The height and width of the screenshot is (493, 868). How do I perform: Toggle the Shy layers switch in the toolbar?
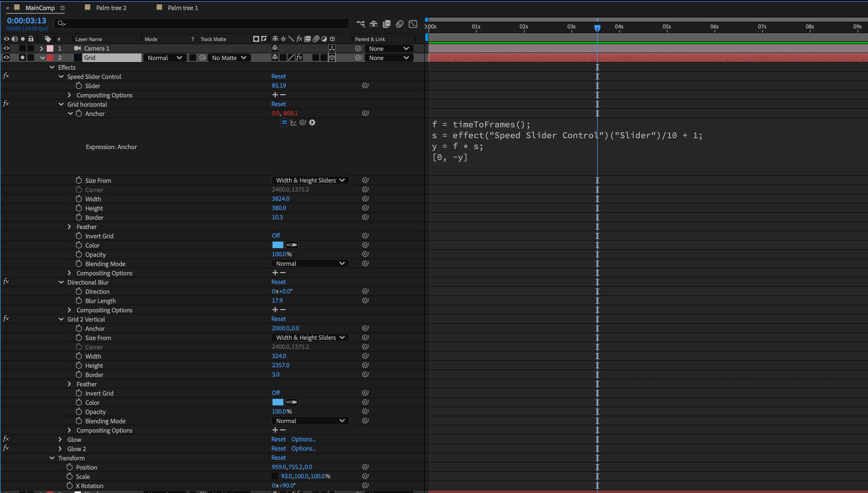374,24
